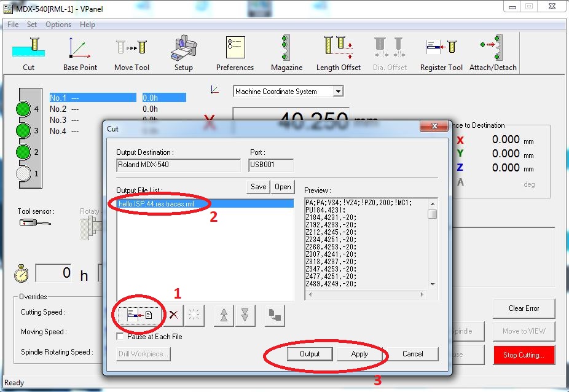Screen dimensions: 569x392
Task: Close the Cut dialog
Action: [x=434, y=126]
